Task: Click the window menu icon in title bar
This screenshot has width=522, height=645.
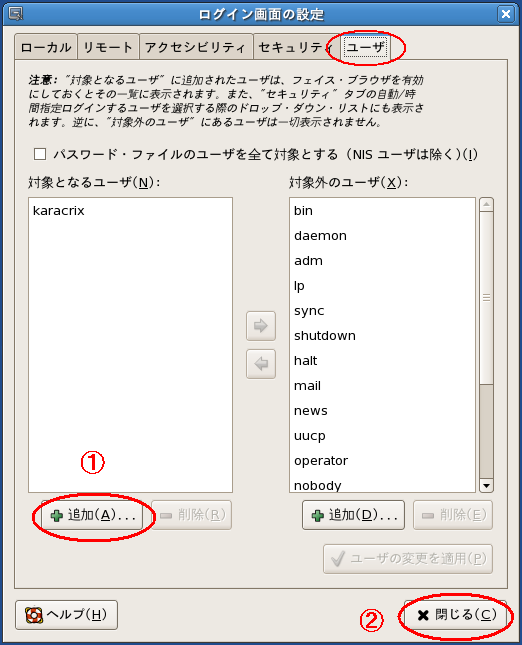Action: [16, 14]
